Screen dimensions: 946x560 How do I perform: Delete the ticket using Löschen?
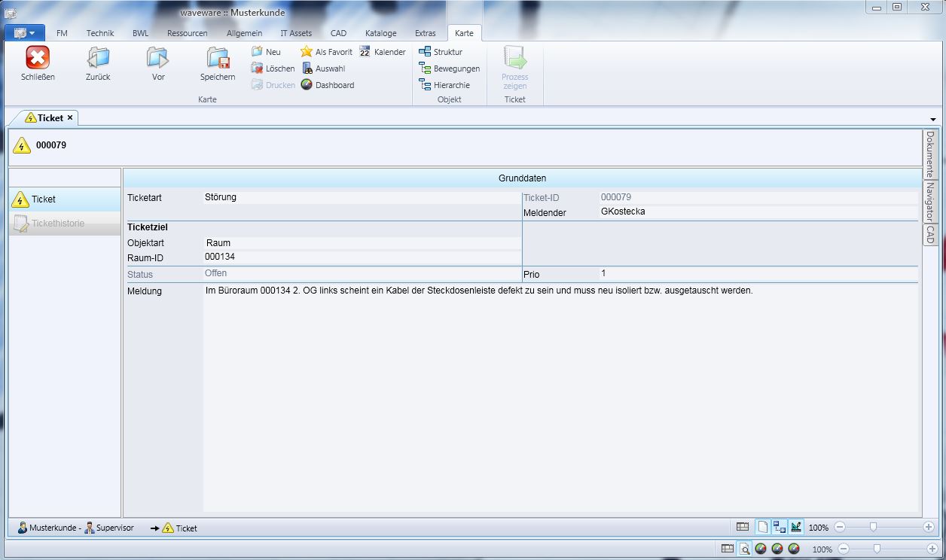coord(273,68)
